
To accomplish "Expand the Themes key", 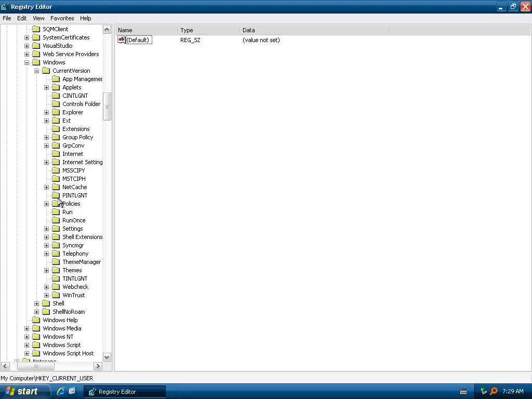I will 46,270.
